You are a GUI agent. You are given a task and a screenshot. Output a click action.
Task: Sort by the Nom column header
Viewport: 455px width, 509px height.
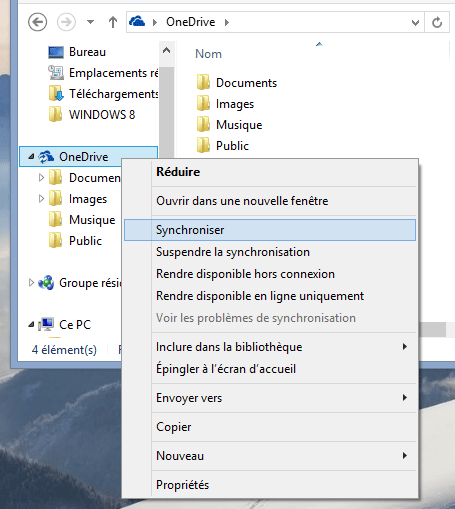(x=208, y=54)
